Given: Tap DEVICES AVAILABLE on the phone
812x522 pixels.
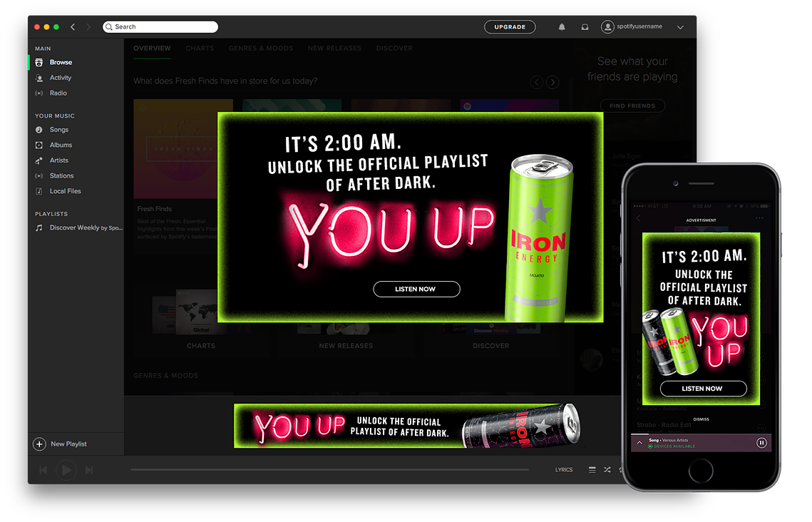Looking at the screenshot, I should pos(672,446).
